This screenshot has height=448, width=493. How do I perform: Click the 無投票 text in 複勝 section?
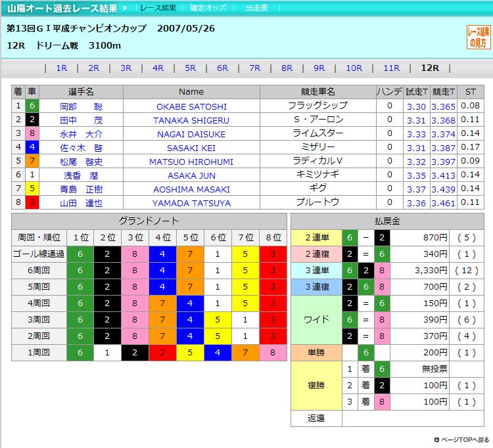434,369
